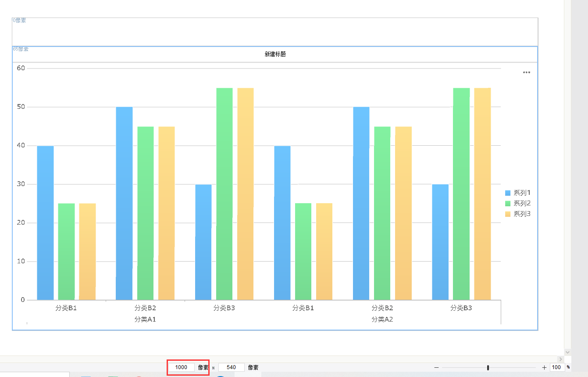Image resolution: width=588 pixels, height=377 pixels.
Task: Select the 分类A2 axis group label
Action: [382, 320]
